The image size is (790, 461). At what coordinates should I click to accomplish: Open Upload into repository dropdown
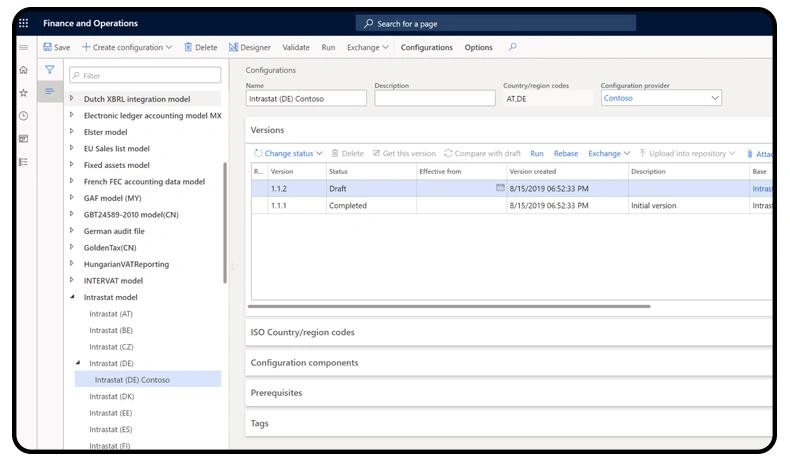pos(688,153)
